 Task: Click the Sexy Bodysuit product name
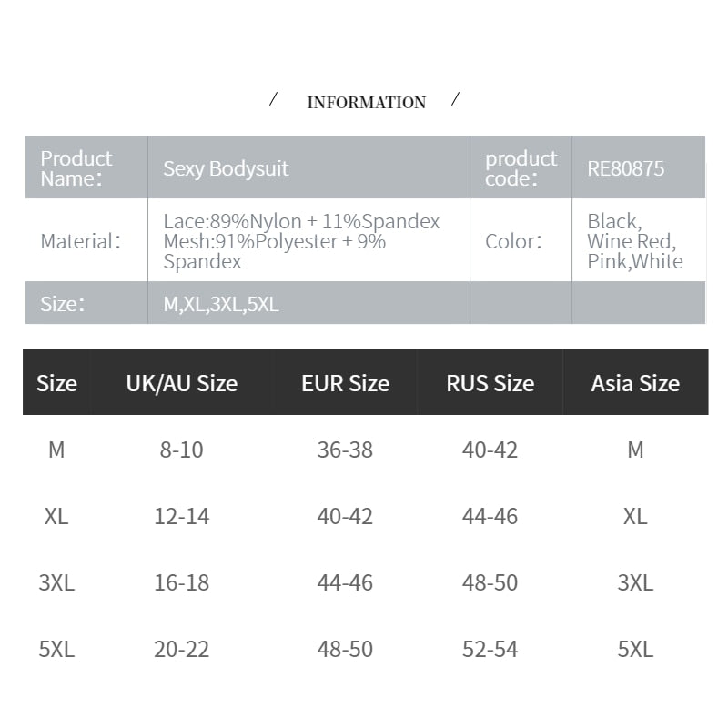point(226,168)
